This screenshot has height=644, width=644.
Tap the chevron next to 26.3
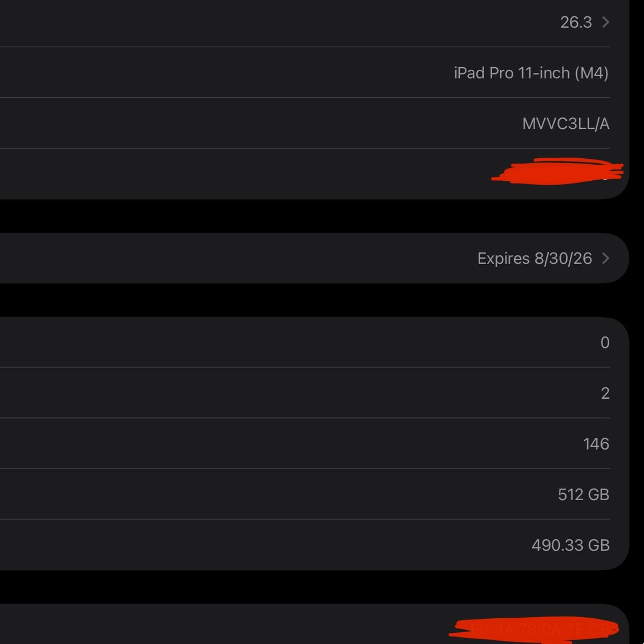click(x=605, y=22)
